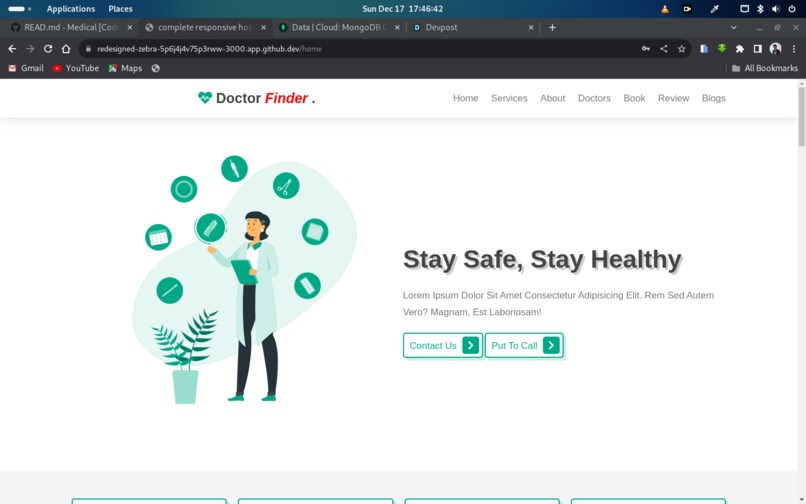This screenshot has width=806, height=504.
Task: Click the Doctor Finder heartbeat logo icon
Action: 205,97
